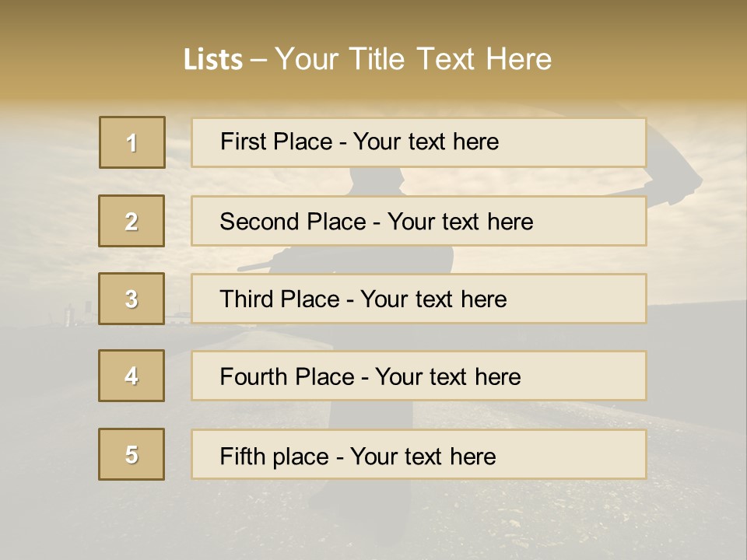747x560 pixels.
Task: Select the number 4 square
Action: click(x=132, y=376)
